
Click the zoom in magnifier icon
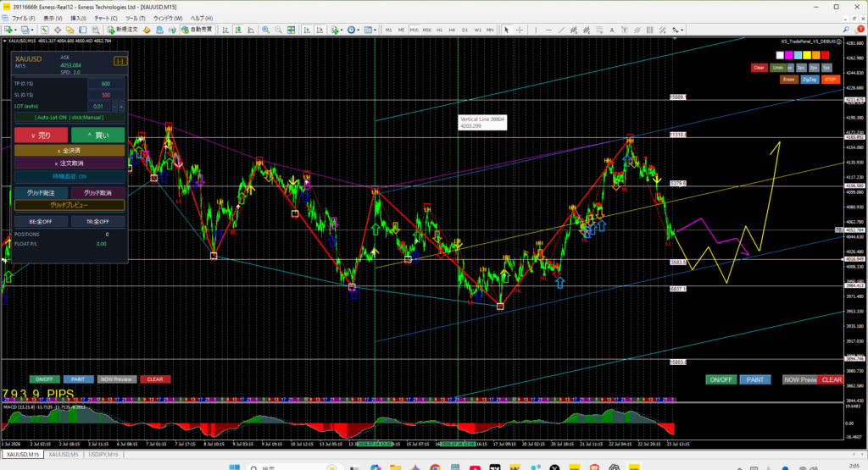click(265, 30)
